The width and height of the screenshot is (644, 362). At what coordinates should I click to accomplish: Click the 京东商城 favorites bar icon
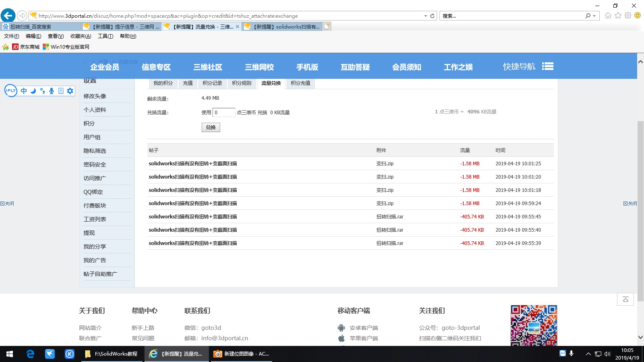click(x=15, y=47)
